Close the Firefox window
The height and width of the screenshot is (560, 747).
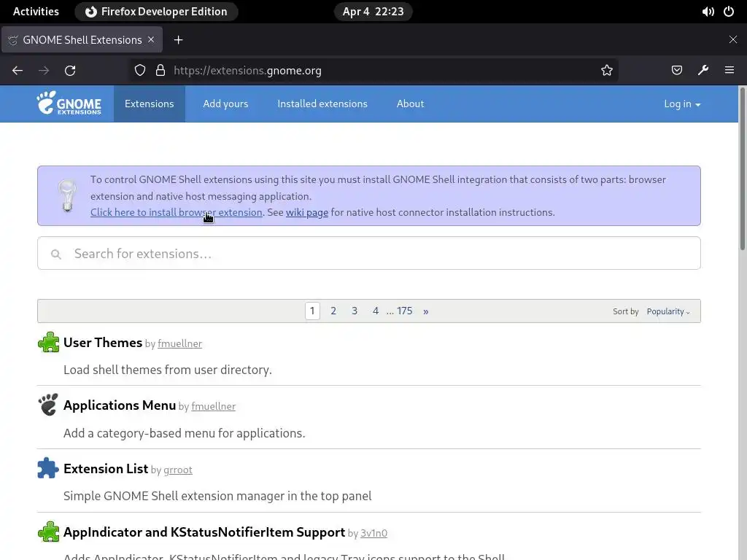coord(732,39)
